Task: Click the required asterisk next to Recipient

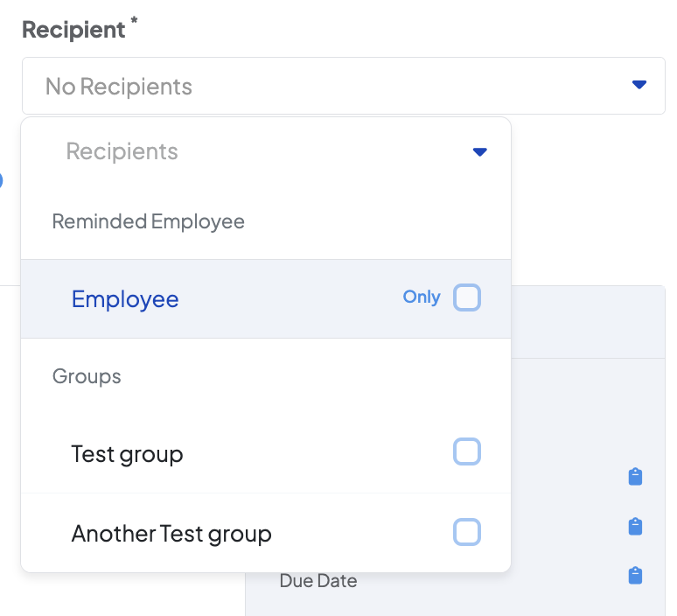Action: [134, 23]
